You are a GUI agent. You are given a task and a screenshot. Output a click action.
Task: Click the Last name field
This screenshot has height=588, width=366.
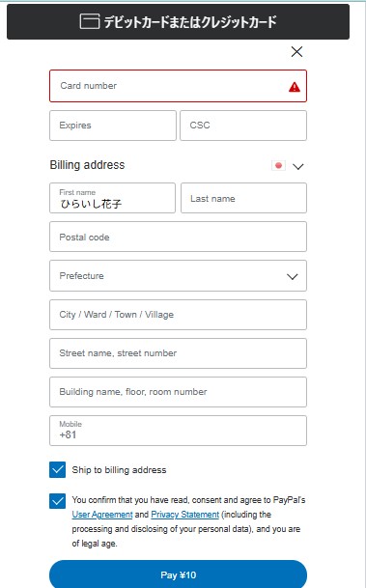point(243,198)
